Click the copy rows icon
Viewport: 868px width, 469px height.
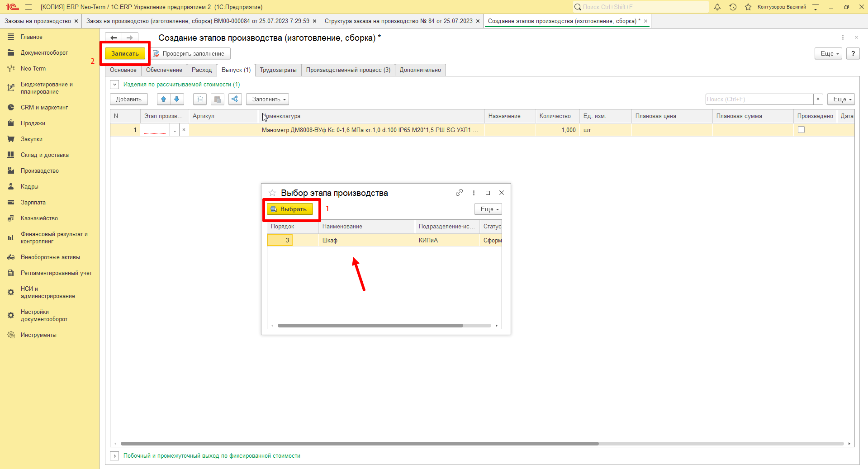point(200,99)
